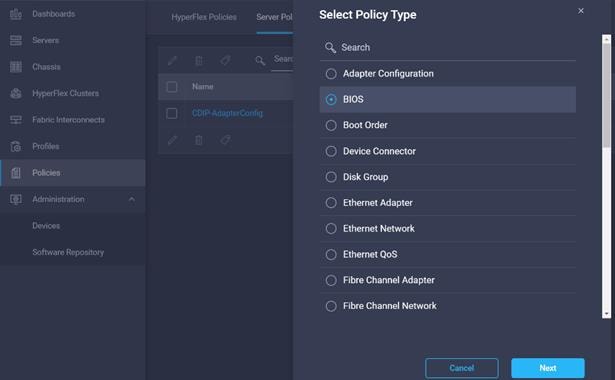Click the scrollbar down arrow in the policy list

point(607,314)
